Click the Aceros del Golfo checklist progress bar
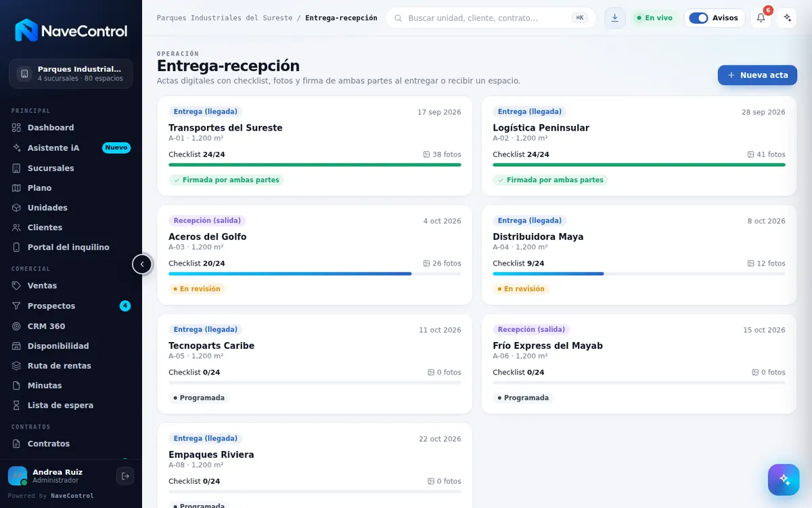Image resolution: width=812 pixels, height=508 pixels. click(315, 274)
